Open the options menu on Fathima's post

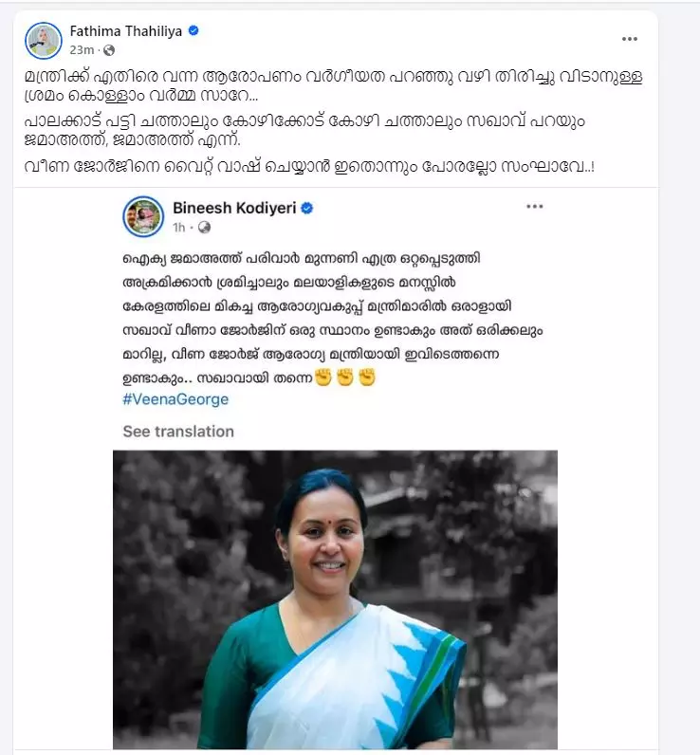point(629,39)
